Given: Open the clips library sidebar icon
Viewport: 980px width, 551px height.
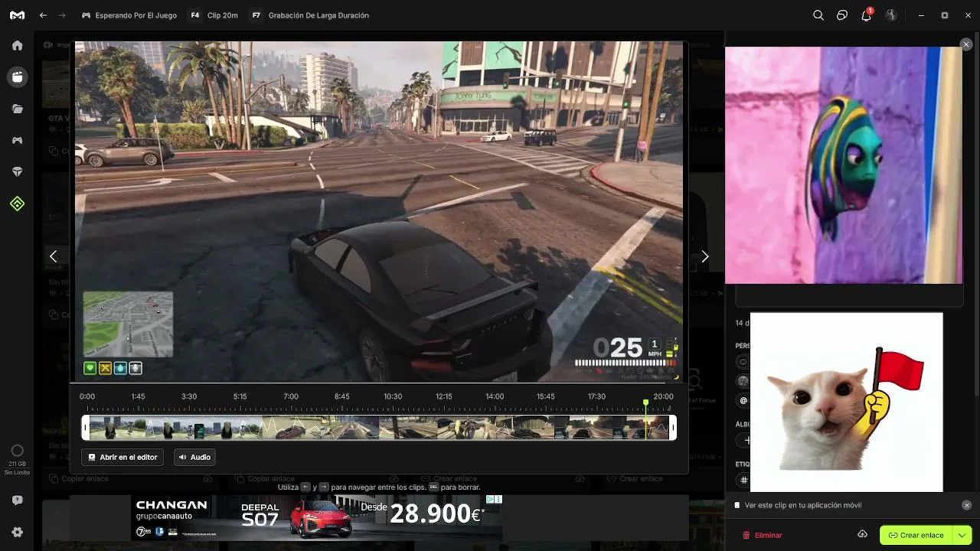Looking at the screenshot, I should point(17,77).
